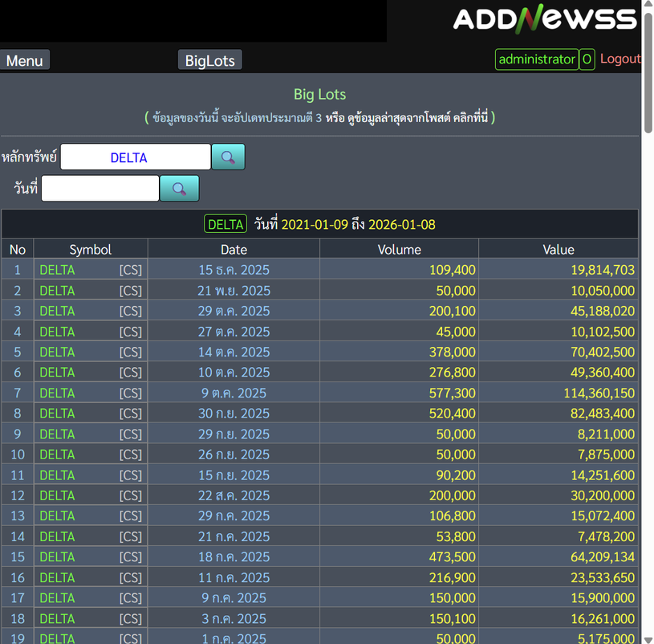Click the ADDNEWSS logo

pos(544,19)
